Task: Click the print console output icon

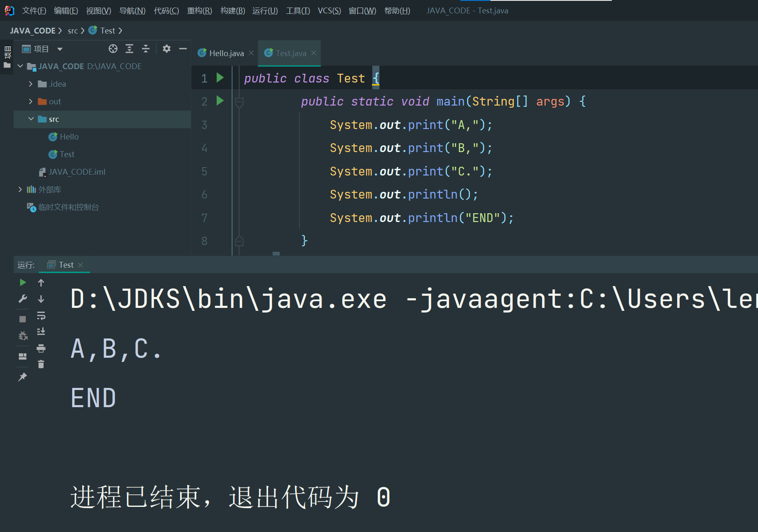Action: [x=41, y=348]
